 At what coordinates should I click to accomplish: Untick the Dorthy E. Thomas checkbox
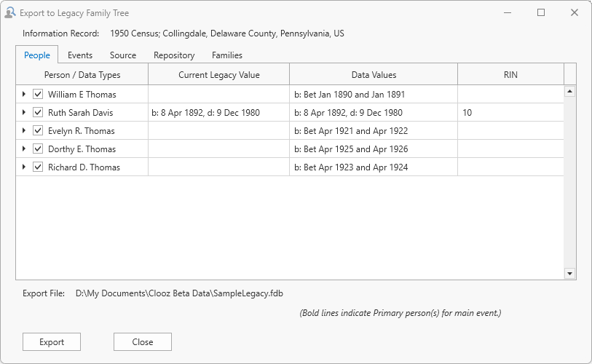click(x=38, y=149)
